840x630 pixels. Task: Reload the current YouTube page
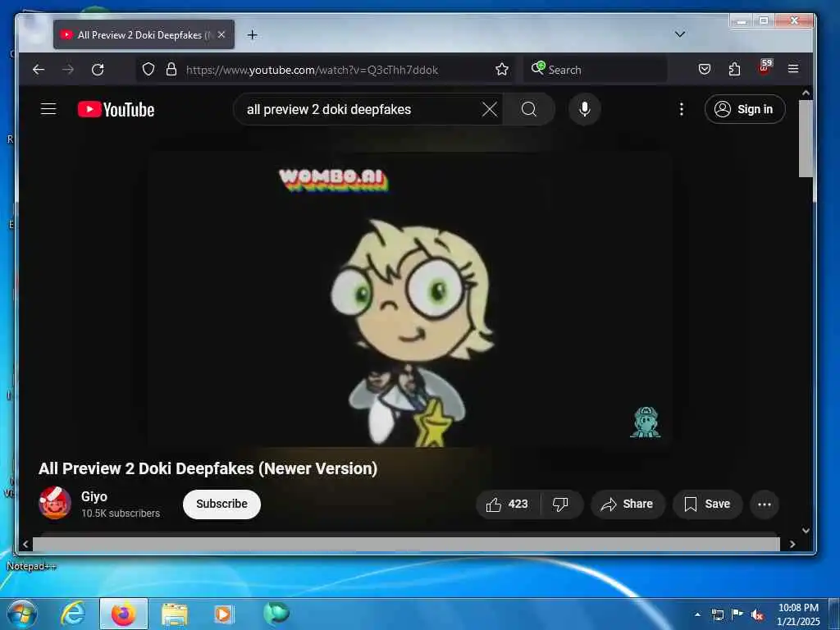(98, 70)
